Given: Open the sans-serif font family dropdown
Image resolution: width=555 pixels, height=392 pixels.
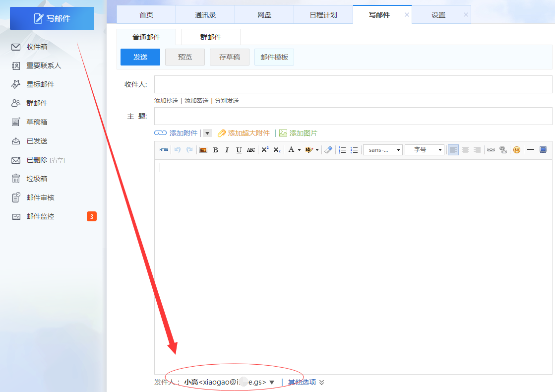Looking at the screenshot, I should (x=382, y=150).
